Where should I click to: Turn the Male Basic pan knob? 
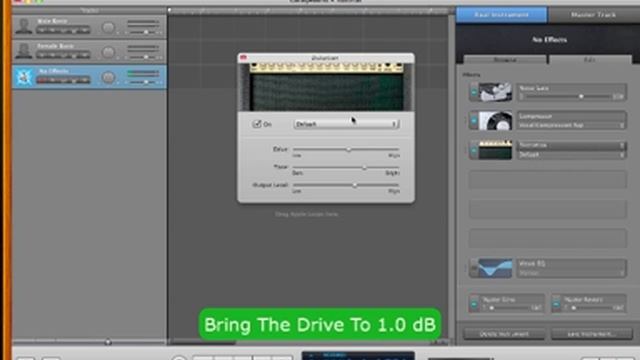pyautogui.click(x=108, y=27)
